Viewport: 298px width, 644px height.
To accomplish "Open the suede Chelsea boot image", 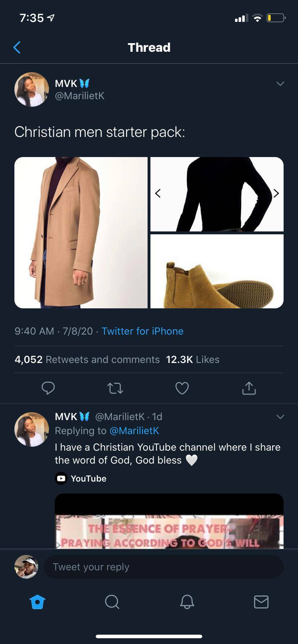I will (x=217, y=271).
